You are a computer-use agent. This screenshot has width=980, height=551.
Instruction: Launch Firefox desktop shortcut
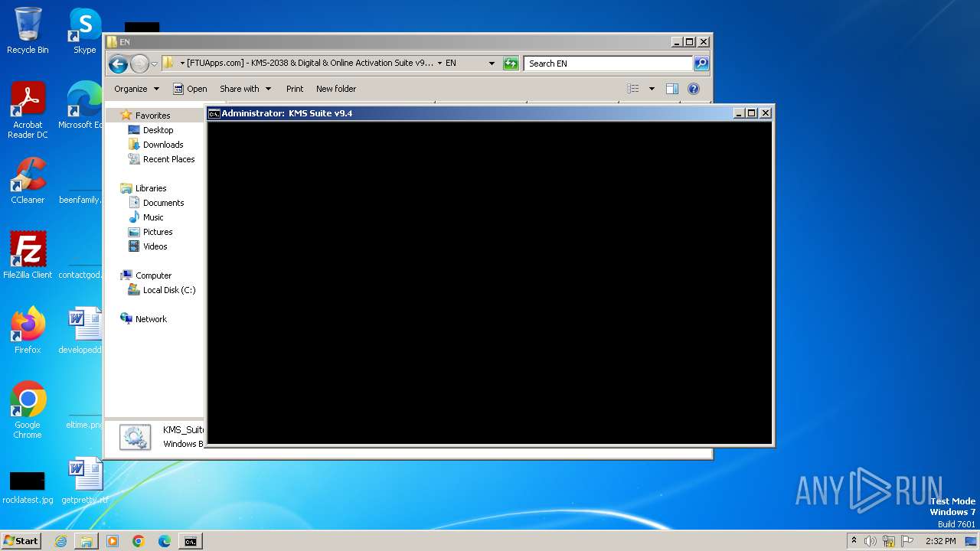click(28, 331)
